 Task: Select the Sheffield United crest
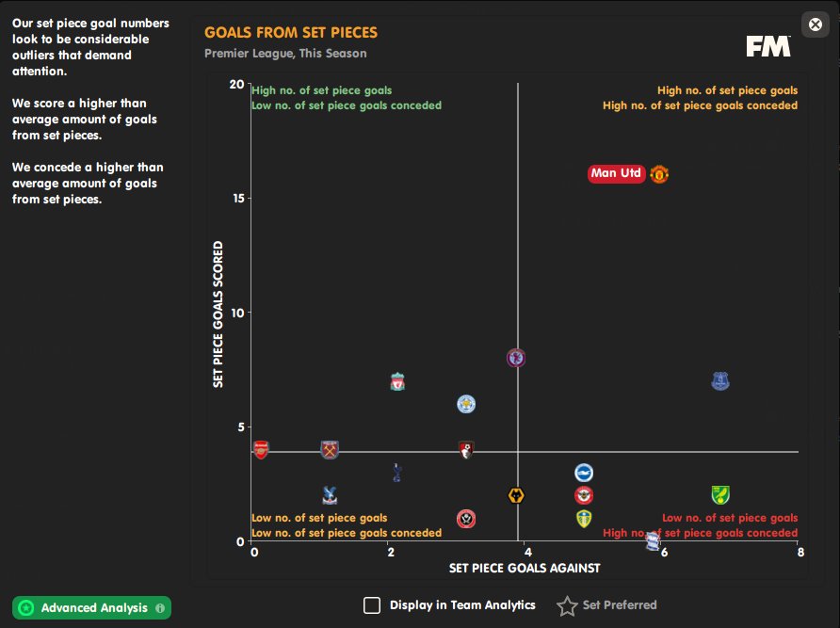pyautogui.click(x=466, y=518)
